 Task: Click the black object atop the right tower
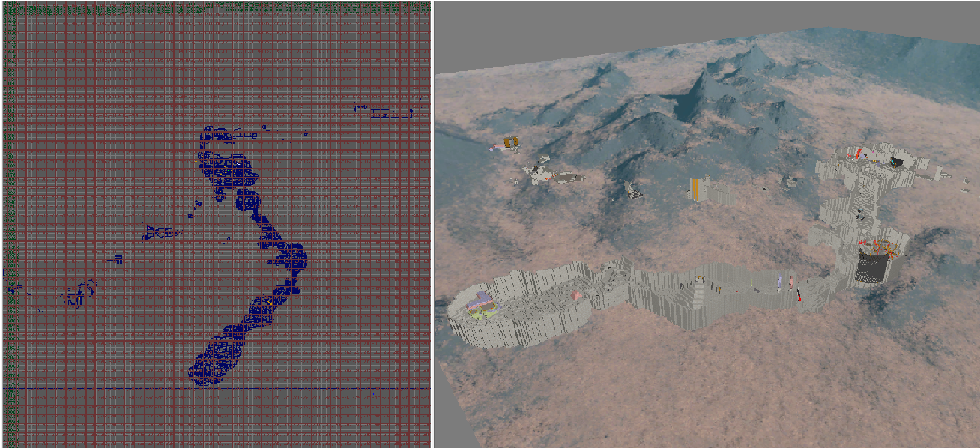[x=896, y=161]
